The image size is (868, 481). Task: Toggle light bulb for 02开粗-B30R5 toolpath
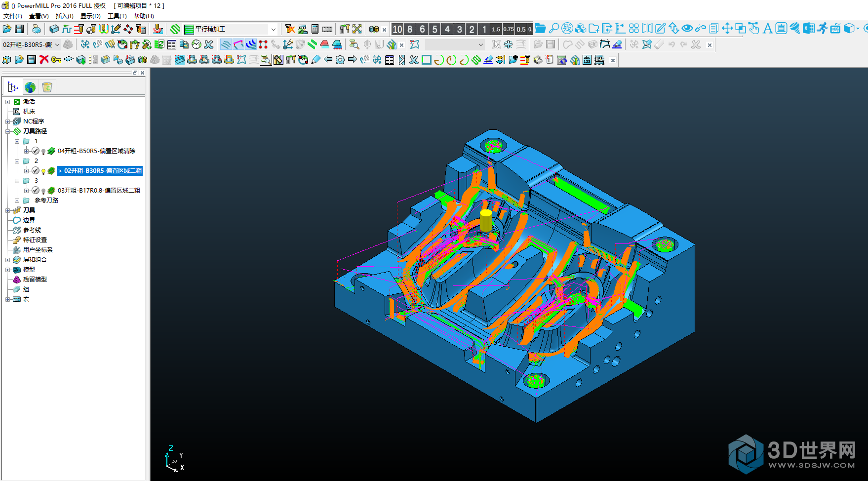coord(43,171)
